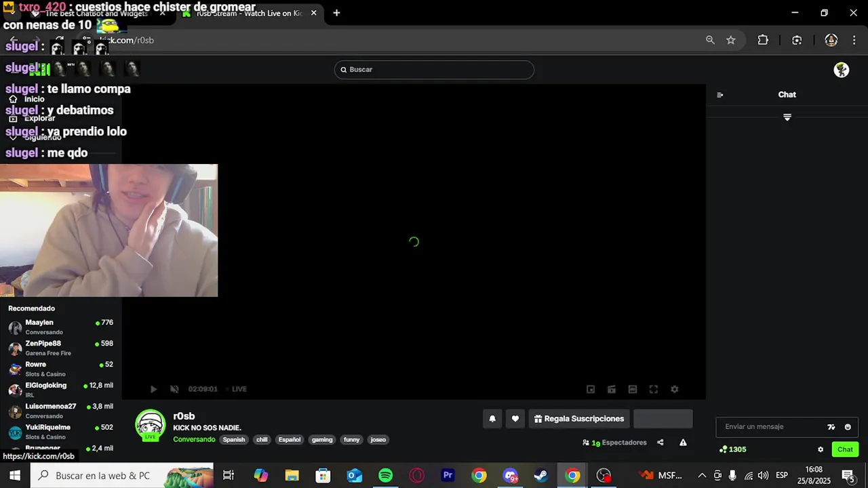This screenshot has height=488, width=868.
Task: Open Microsoft Store from the taskbar
Action: (x=323, y=476)
